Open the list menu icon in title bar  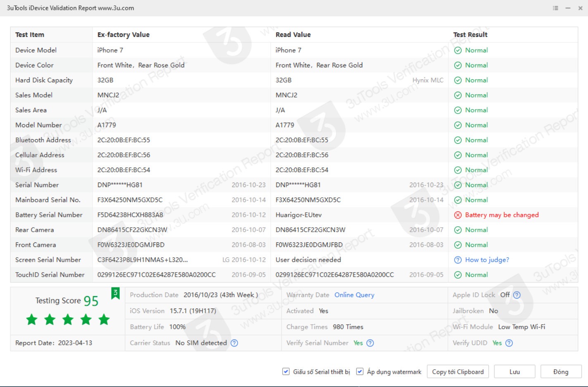(x=555, y=8)
